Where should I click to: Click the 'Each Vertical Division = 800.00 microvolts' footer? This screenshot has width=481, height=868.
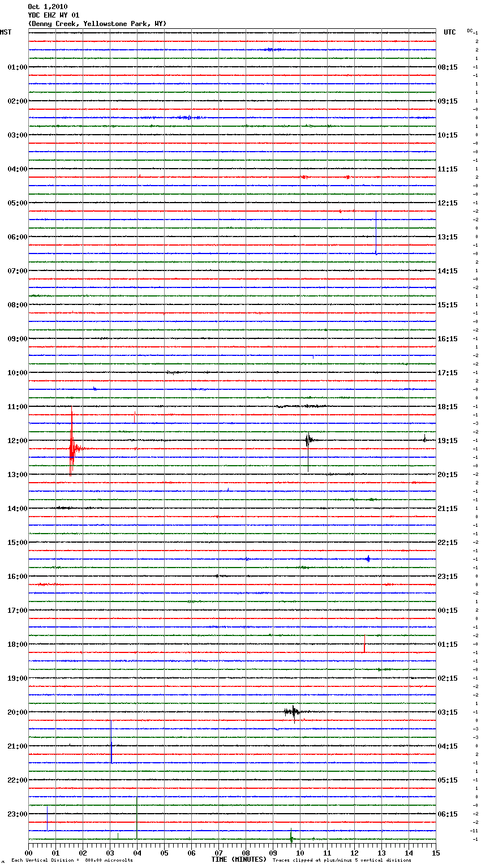72,861
